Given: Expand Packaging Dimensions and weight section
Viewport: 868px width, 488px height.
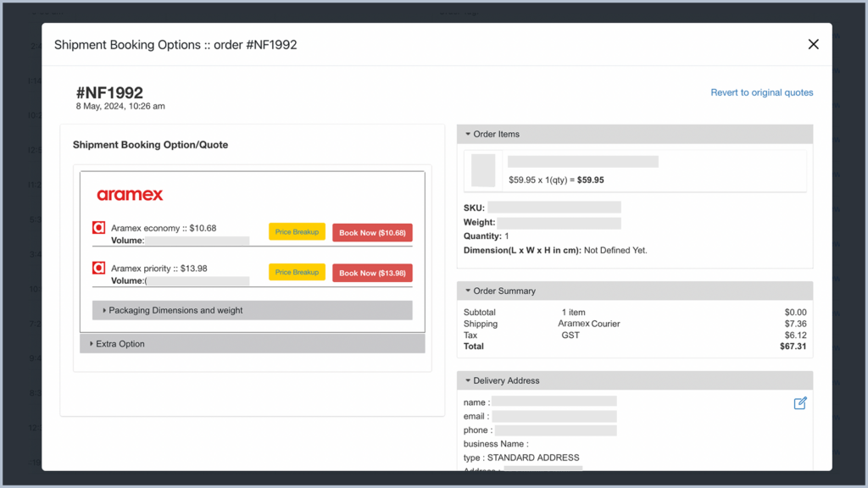Looking at the screenshot, I should pos(175,310).
